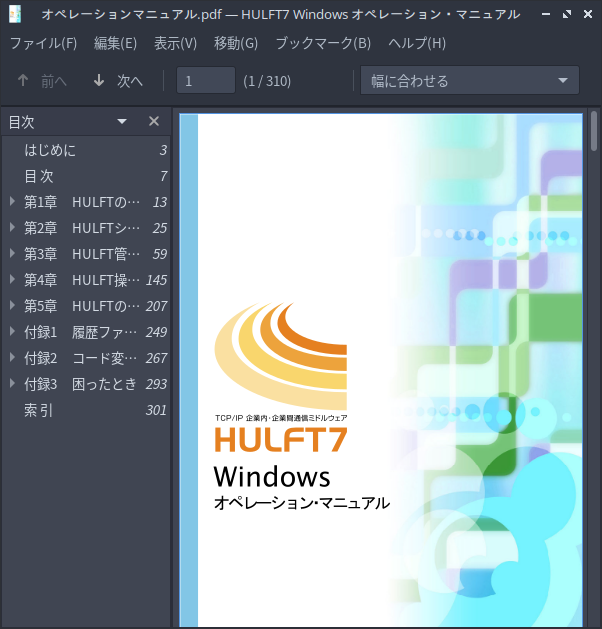Screen dimensions: 602x629
Task: Click the HULFT7 cover page in viewer
Action: [381, 370]
